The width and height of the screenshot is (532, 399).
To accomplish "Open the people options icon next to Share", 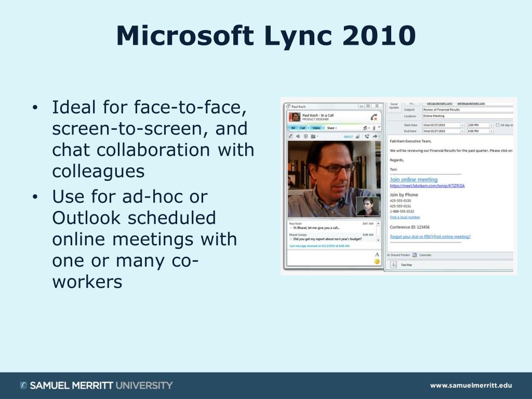I will pos(366,128).
